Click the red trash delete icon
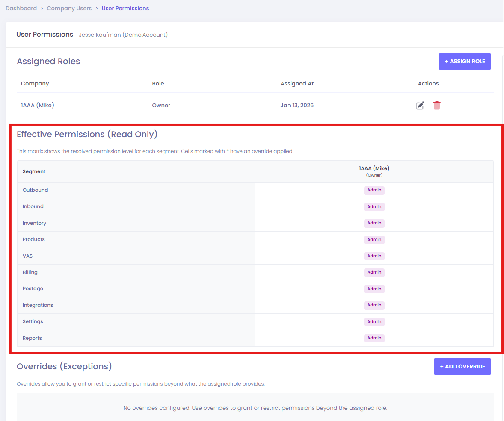The width and height of the screenshot is (504, 421). tap(436, 106)
